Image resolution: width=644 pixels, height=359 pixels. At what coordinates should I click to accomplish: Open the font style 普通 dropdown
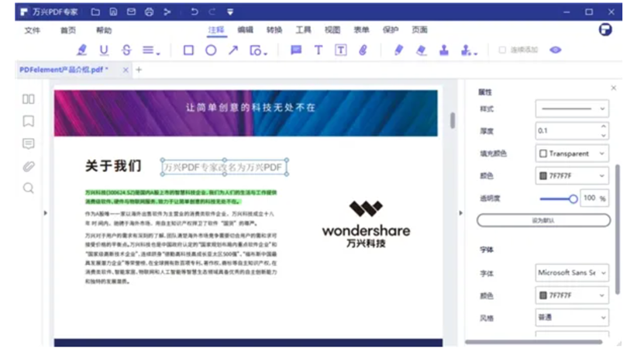[572, 317]
